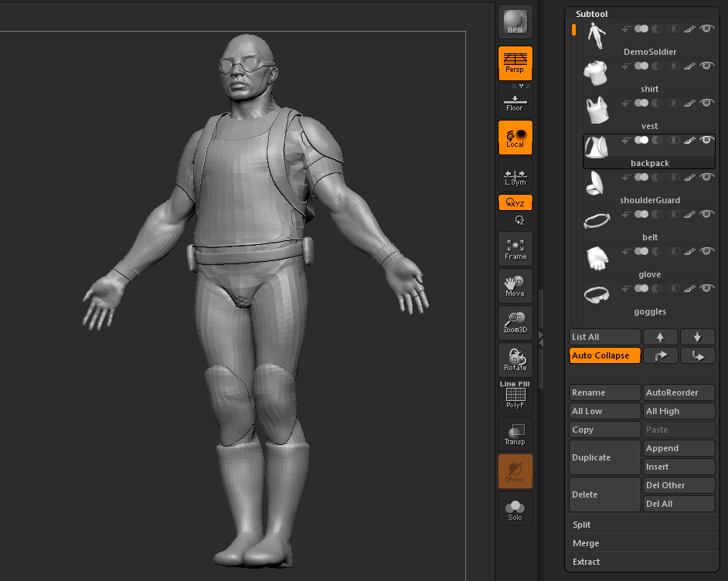Click the Del Other button
728x581 pixels.
click(x=679, y=484)
